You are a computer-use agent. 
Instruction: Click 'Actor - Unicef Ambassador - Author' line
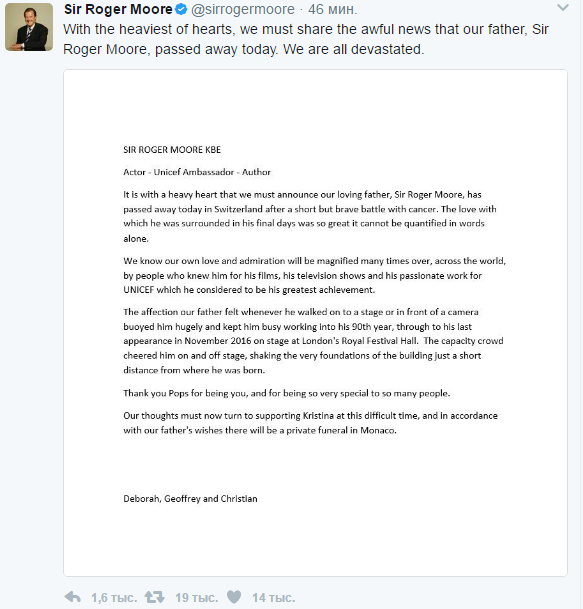click(197, 172)
